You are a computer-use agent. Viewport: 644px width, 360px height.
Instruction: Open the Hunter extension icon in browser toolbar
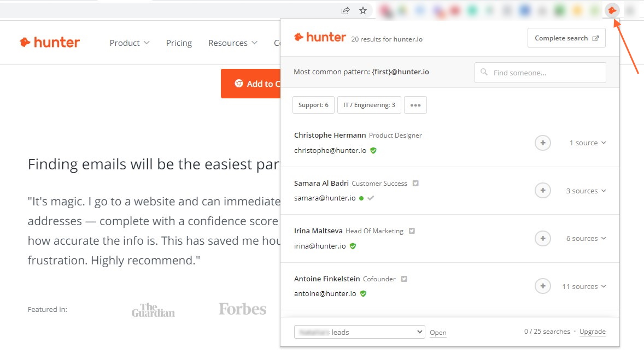[612, 11]
